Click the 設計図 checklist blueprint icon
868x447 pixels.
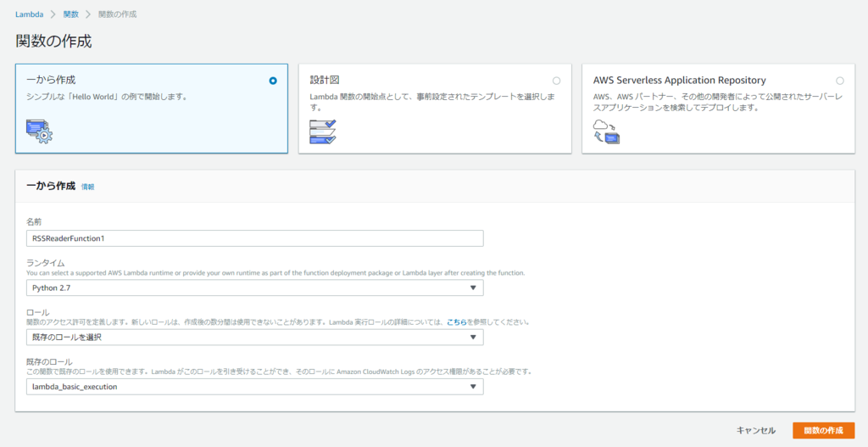323,131
